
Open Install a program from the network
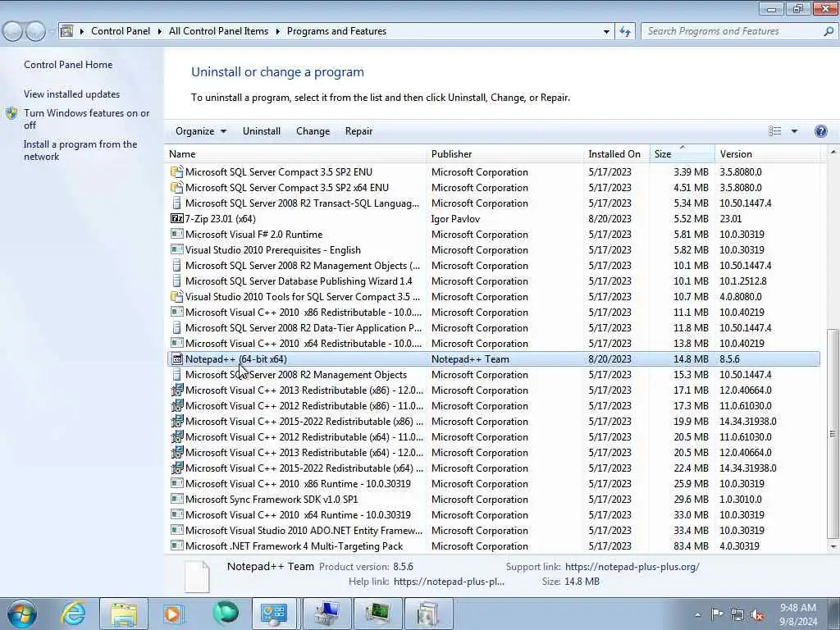[x=80, y=151]
